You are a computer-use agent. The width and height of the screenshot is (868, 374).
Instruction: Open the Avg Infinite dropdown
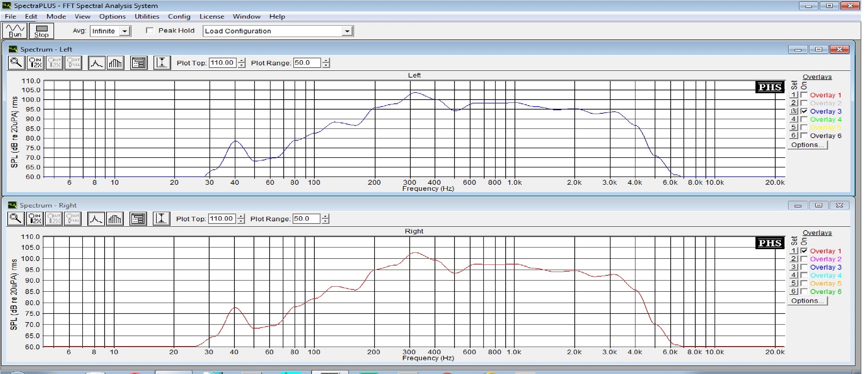(125, 31)
